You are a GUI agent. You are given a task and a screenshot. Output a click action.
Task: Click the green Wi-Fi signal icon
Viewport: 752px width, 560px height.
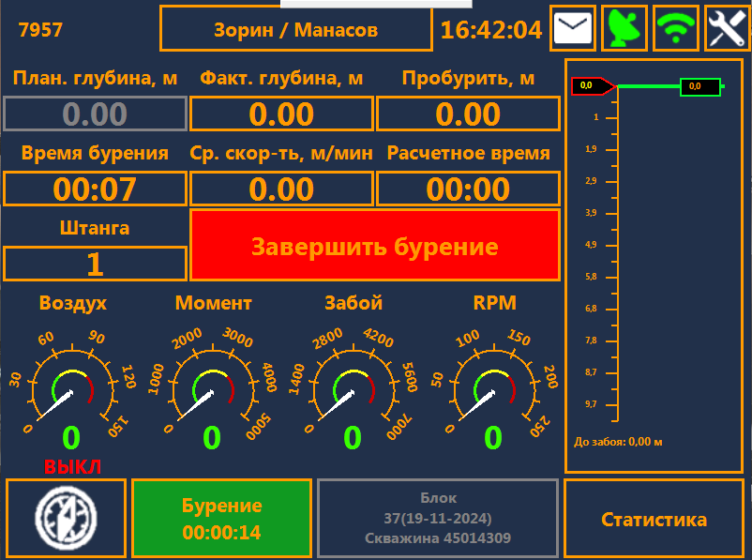pyautogui.click(x=676, y=29)
